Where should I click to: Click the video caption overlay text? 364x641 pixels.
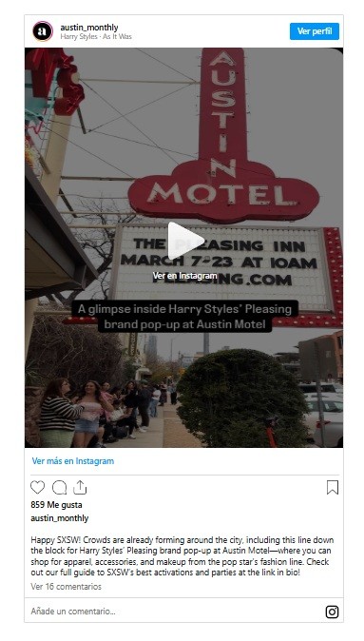[x=184, y=317]
